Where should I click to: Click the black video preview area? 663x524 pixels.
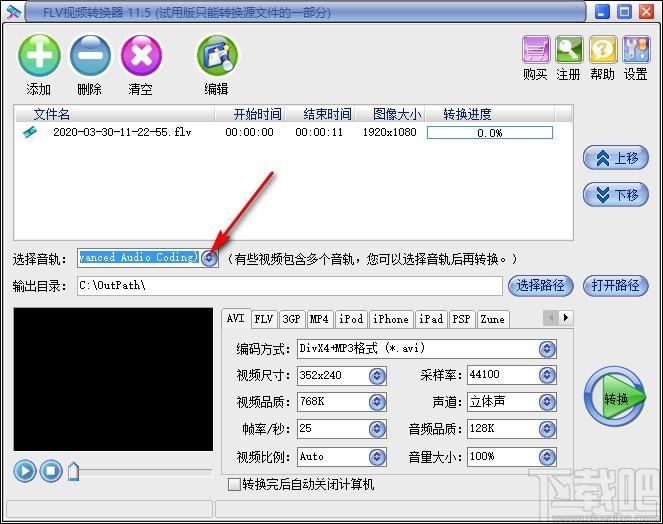113,379
